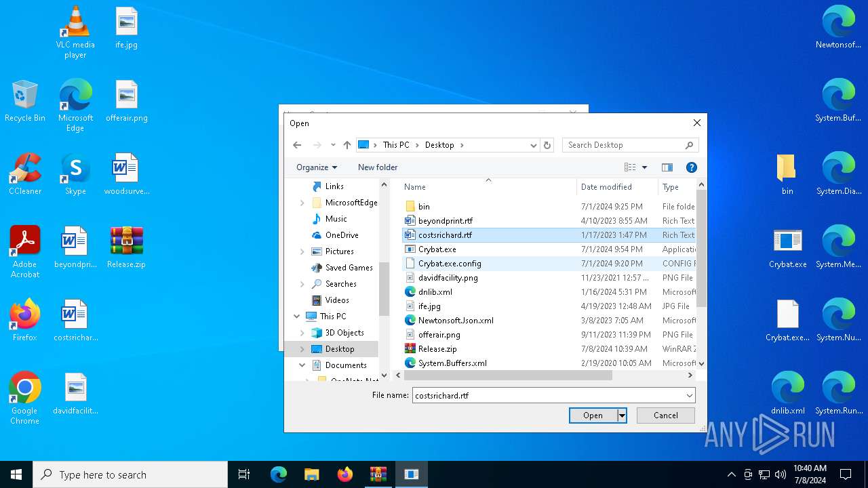Expand Pictures tree node
This screenshot has height=488, width=868.
pos(302,251)
